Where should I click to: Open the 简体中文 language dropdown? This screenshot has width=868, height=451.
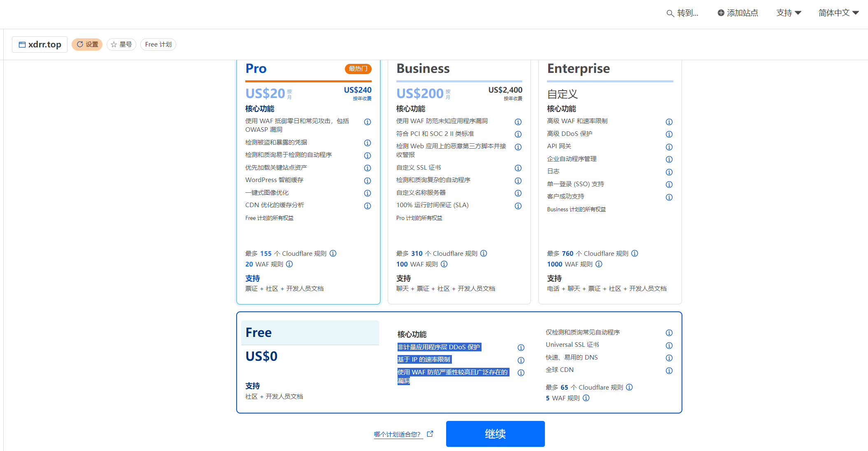[x=838, y=13]
